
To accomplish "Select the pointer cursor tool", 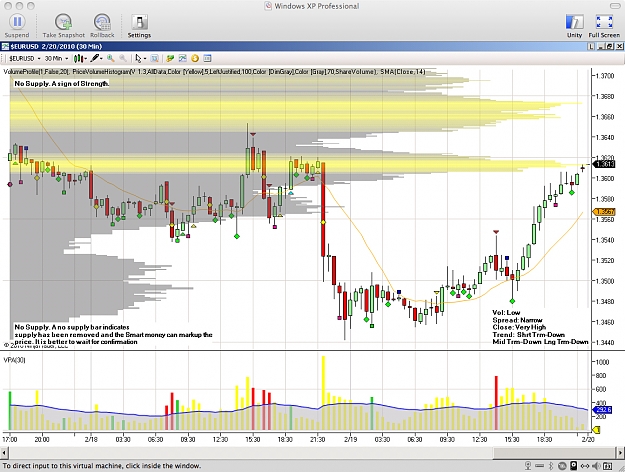I will [138, 59].
